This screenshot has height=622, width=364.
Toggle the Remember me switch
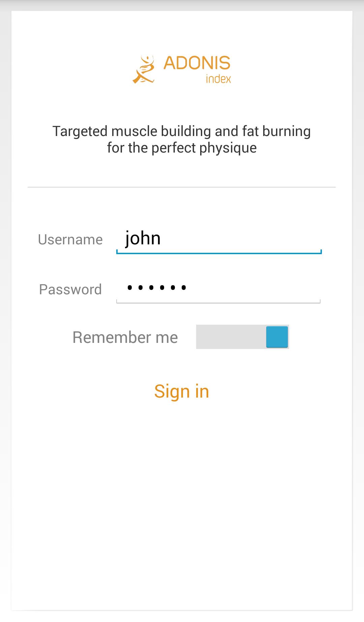pos(242,337)
